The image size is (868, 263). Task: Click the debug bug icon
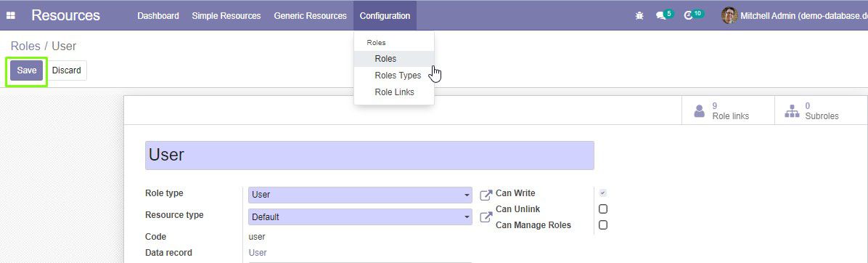pos(639,15)
